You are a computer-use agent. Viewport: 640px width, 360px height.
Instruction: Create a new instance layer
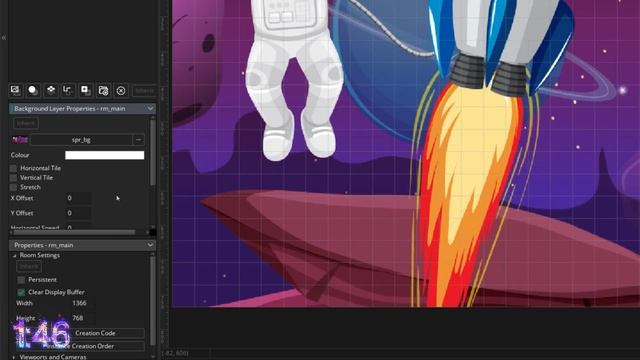point(33,90)
